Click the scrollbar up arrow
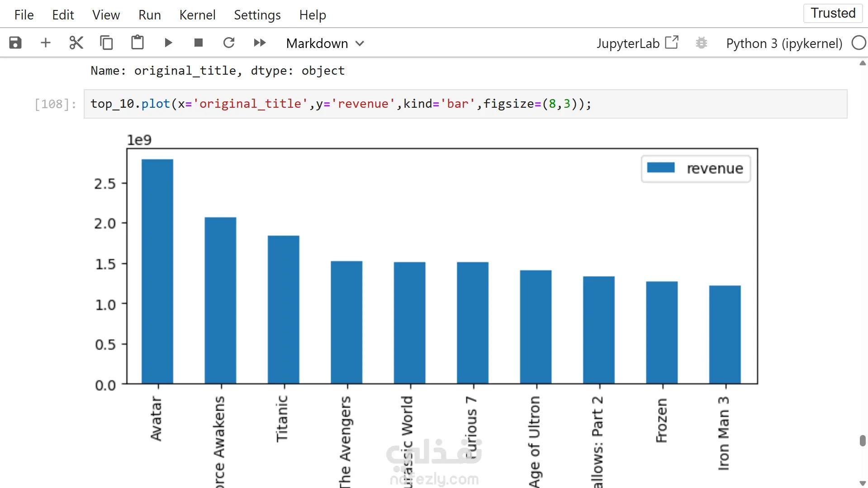The width and height of the screenshot is (868, 488). pos(863,63)
